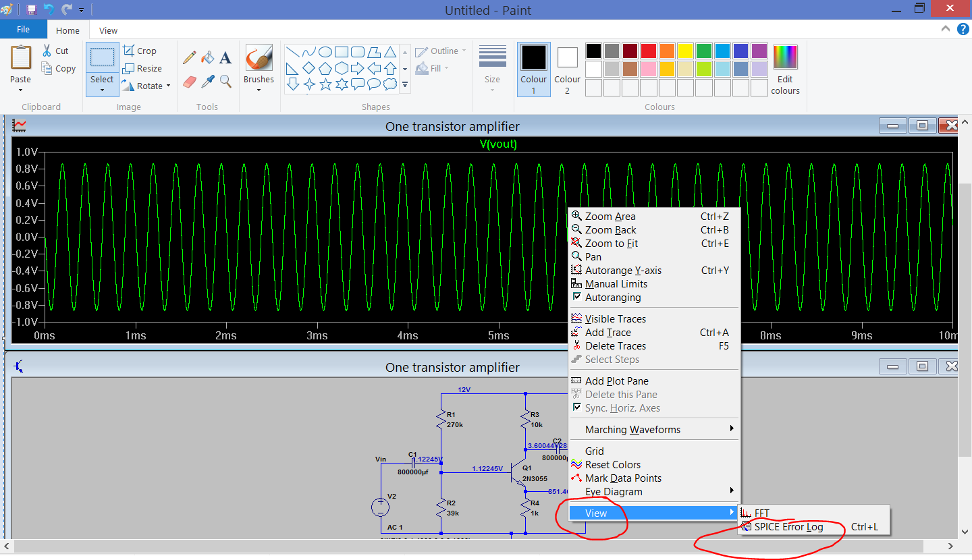Screen dimensions: 972x560
Task: Choose the Diamond shape
Action: pos(309,68)
